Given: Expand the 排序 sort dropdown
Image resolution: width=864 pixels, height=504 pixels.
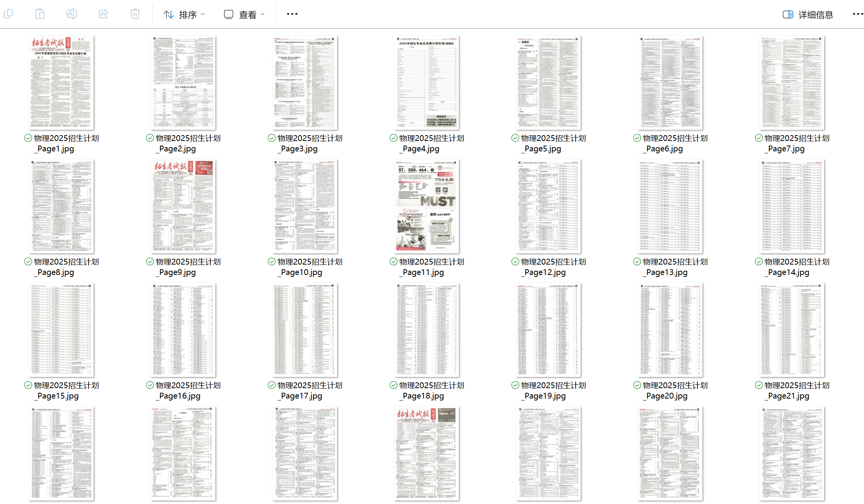Looking at the screenshot, I should click(x=184, y=15).
